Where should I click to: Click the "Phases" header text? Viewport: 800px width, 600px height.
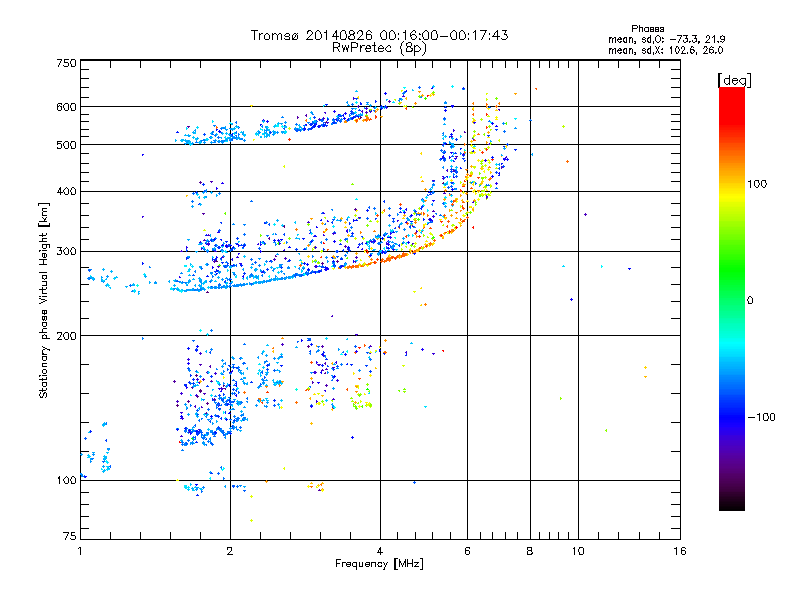coord(647,29)
